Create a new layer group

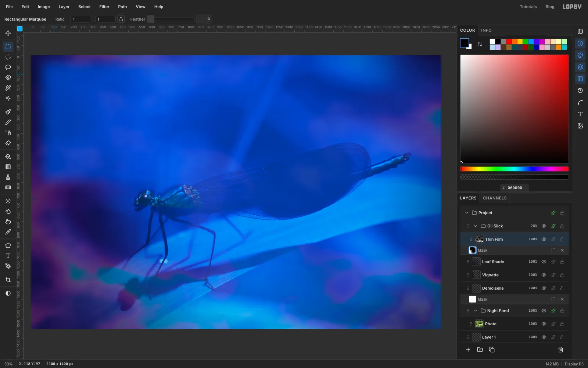(x=480, y=350)
